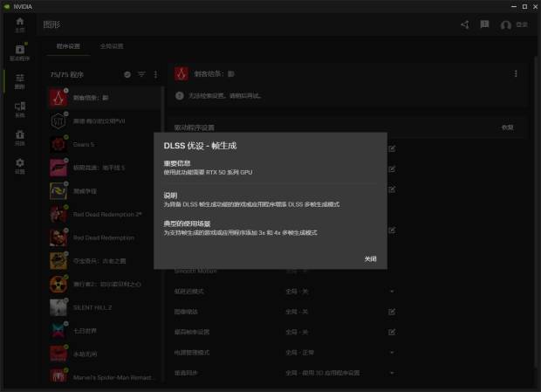Select the Civilization VII game in program list
This screenshot has width=541, height=392.
(x=104, y=121)
